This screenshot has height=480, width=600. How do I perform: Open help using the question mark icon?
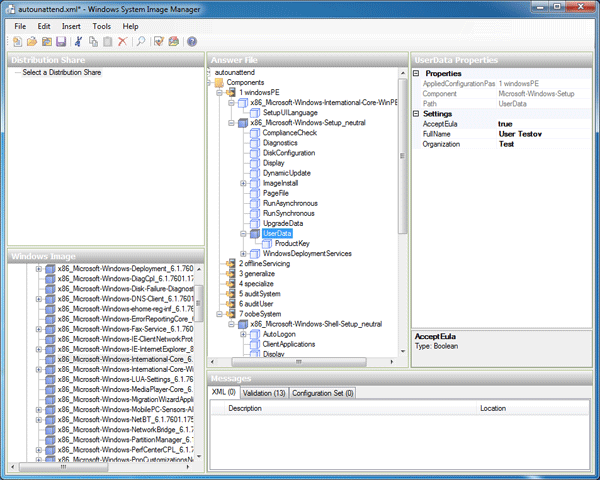pyautogui.click(x=192, y=42)
